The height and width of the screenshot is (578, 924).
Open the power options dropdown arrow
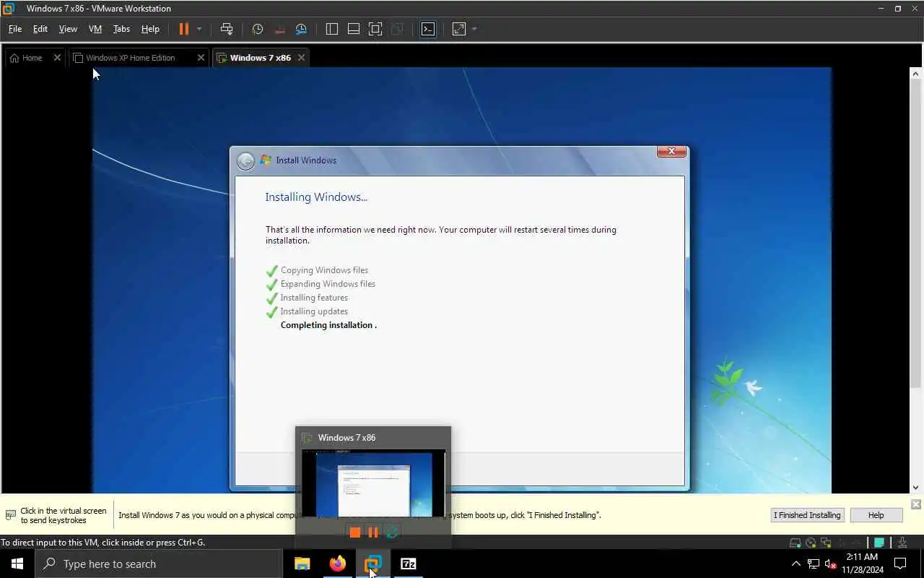coord(199,29)
